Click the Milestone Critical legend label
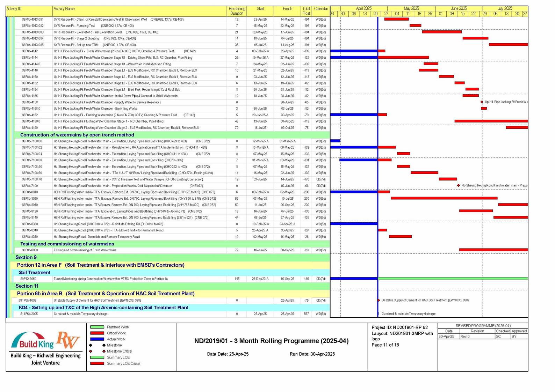This screenshot has height=392, width=555. click(x=120, y=351)
